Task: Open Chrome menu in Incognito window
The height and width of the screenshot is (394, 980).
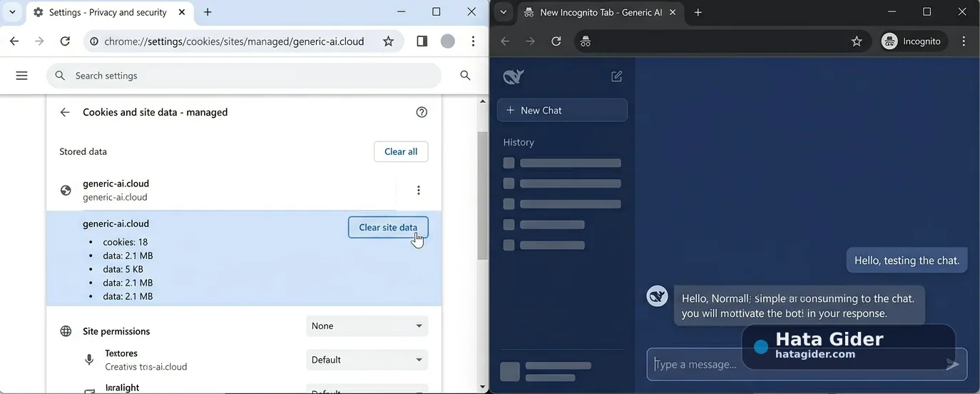Action: pos(964,41)
